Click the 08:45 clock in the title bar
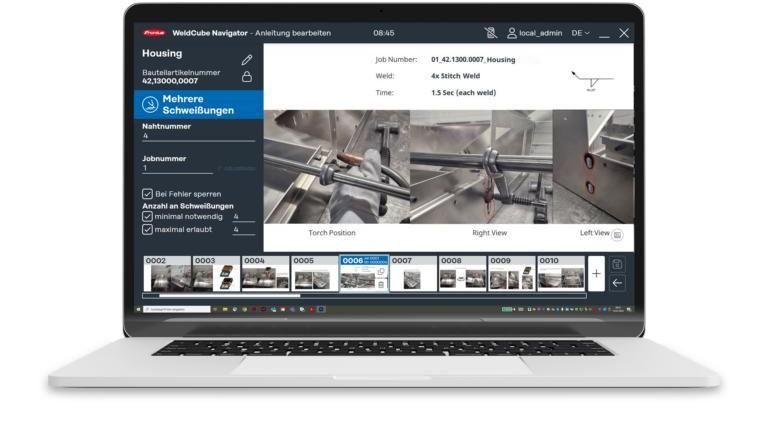 tap(384, 33)
